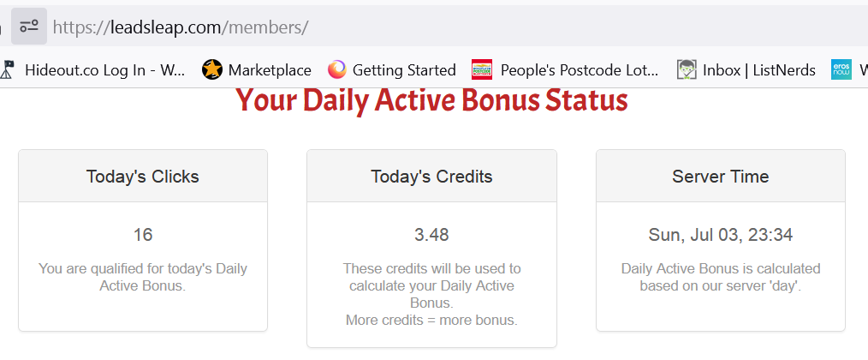Click the People's Postcode Lottery favicon
The width and height of the screenshot is (868, 360).
pos(482,70)
